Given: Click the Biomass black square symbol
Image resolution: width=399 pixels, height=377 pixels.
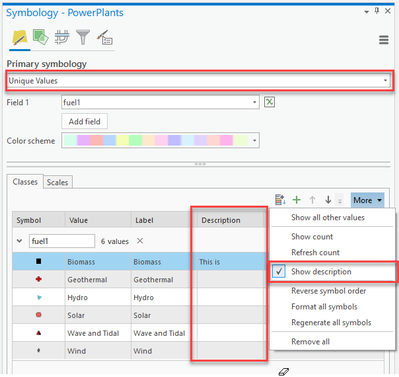Looking at the screenshot, I should point(39,261).
